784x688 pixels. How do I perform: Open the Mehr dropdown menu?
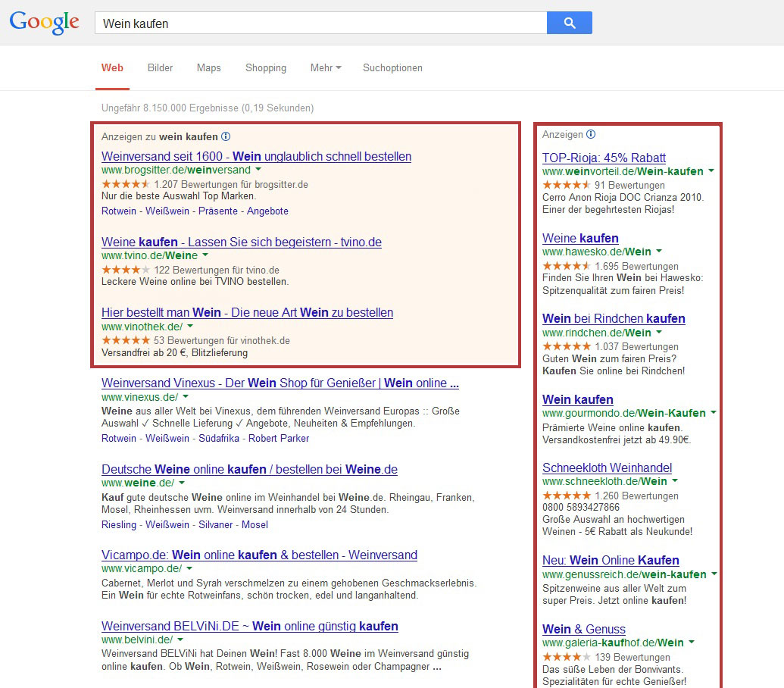[x=326, y=68]
